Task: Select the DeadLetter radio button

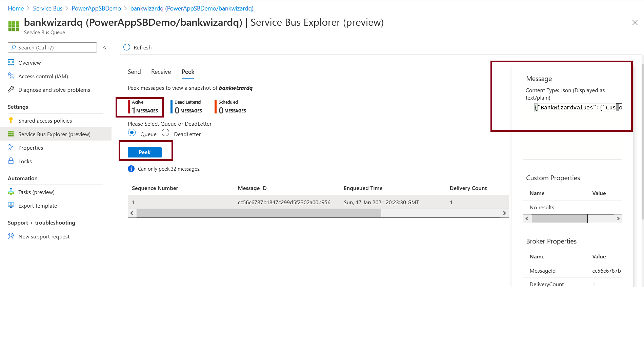Action: click(x=165, y=132)
